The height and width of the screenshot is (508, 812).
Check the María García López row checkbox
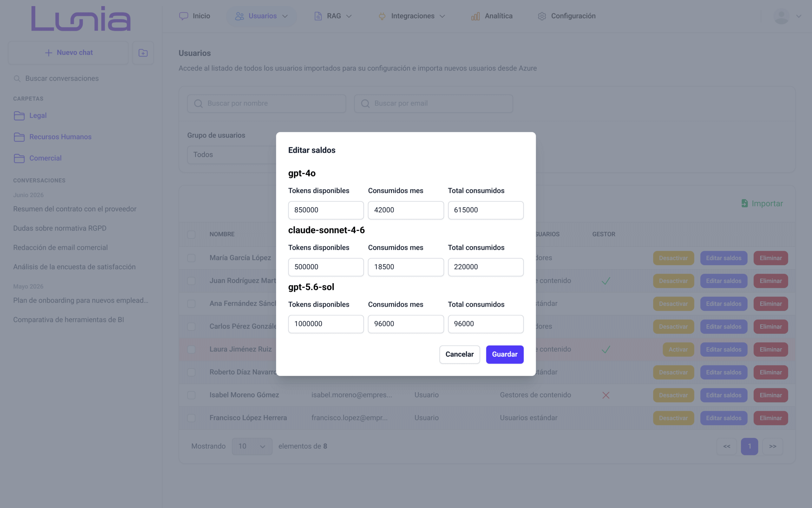coord(191,258)
